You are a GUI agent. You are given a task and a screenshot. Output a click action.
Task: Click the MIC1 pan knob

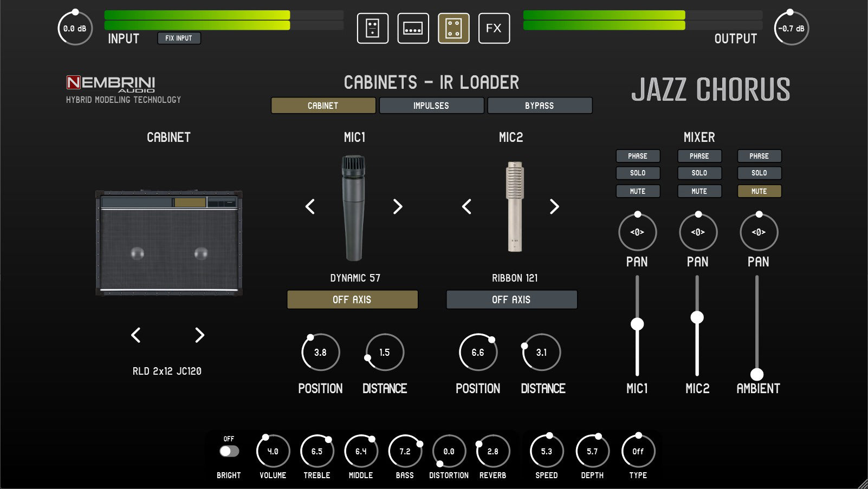point(637,232)
